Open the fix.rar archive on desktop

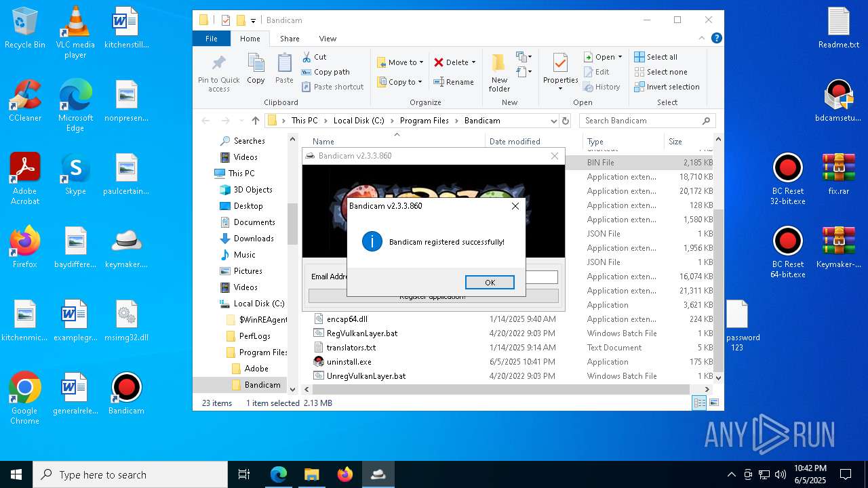[838, 174]
